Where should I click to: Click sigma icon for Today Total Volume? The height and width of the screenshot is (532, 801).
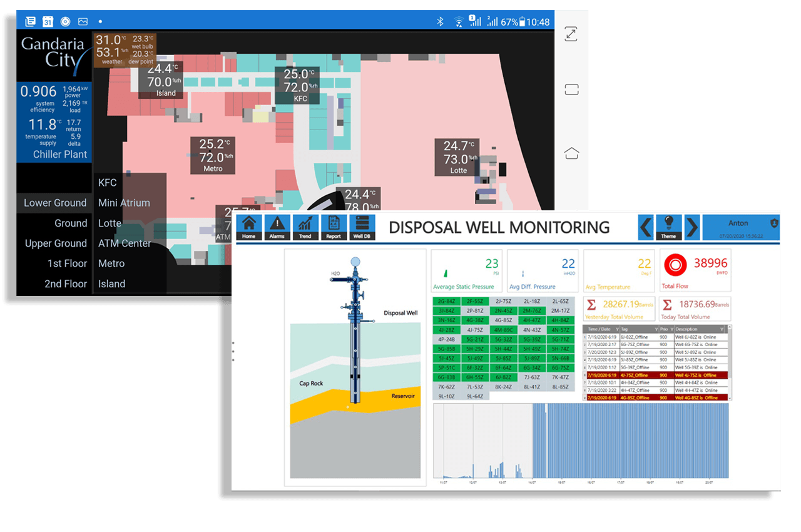pyautogui.click(x=668, y=305)
